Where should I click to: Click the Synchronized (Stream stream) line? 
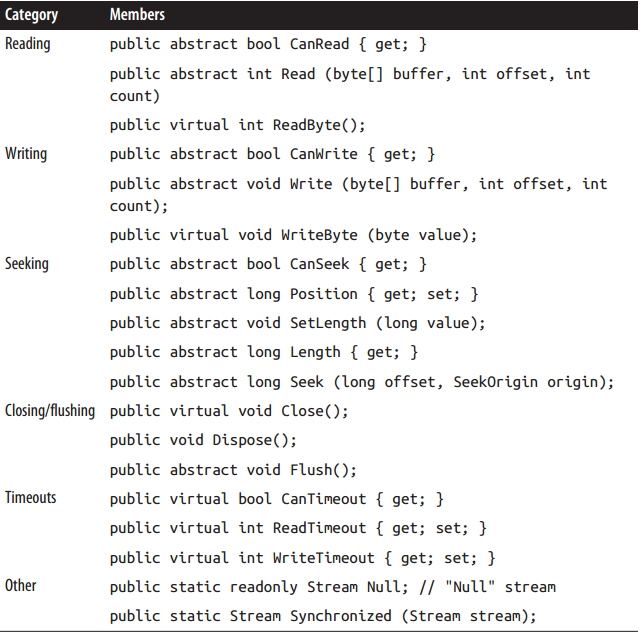click(x=323, y=616)
